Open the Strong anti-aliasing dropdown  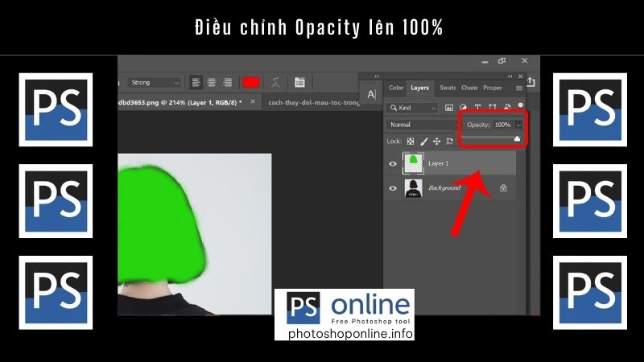click(x=155, y=83)
